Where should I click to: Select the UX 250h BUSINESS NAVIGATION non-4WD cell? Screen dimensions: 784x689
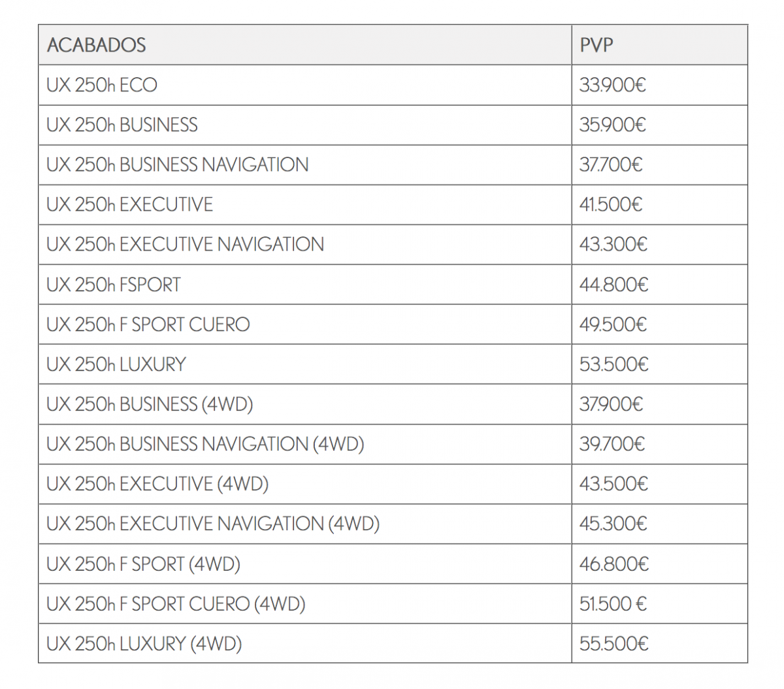[178, 165]
